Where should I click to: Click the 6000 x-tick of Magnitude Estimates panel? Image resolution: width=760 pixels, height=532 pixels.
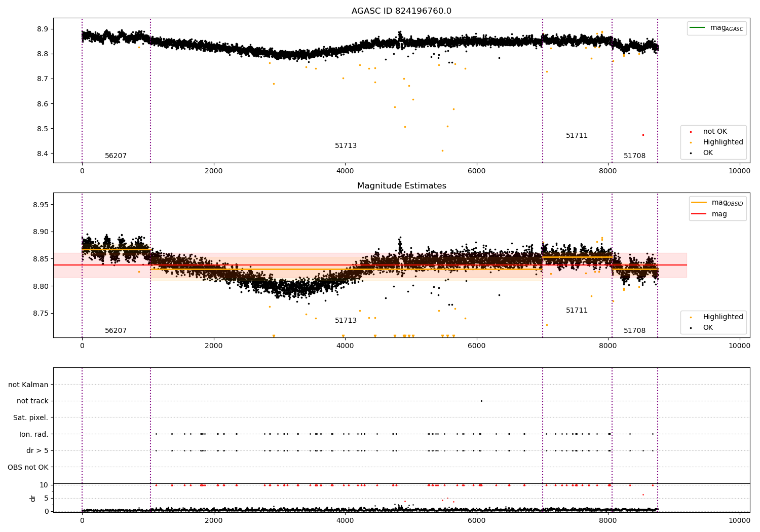[477, 346]
